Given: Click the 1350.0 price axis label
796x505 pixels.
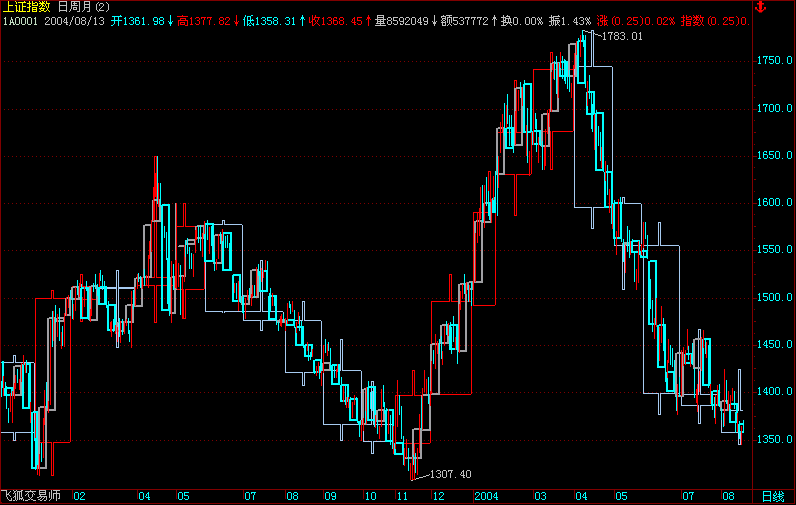Looking at the screenshot, I should [x=774, y=439].
